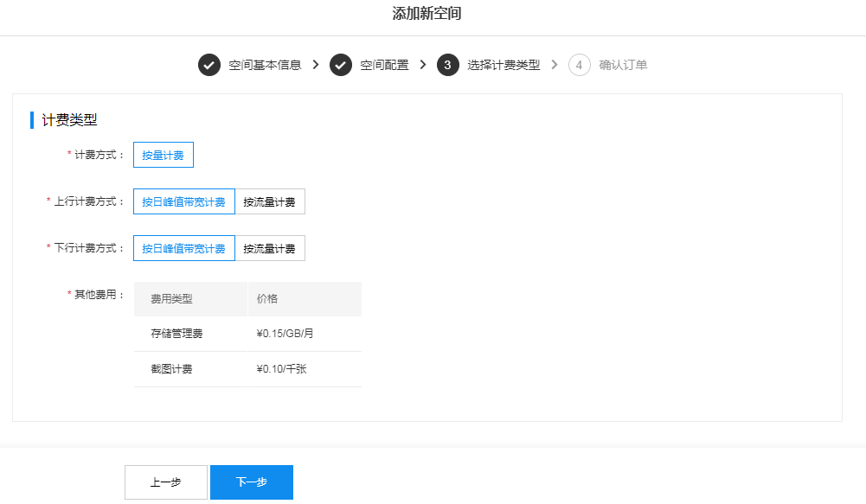Open the 空间基本信息 step label
Image resolution: width=866 pixels, height=504 pixels.
(x=265, y=65)
